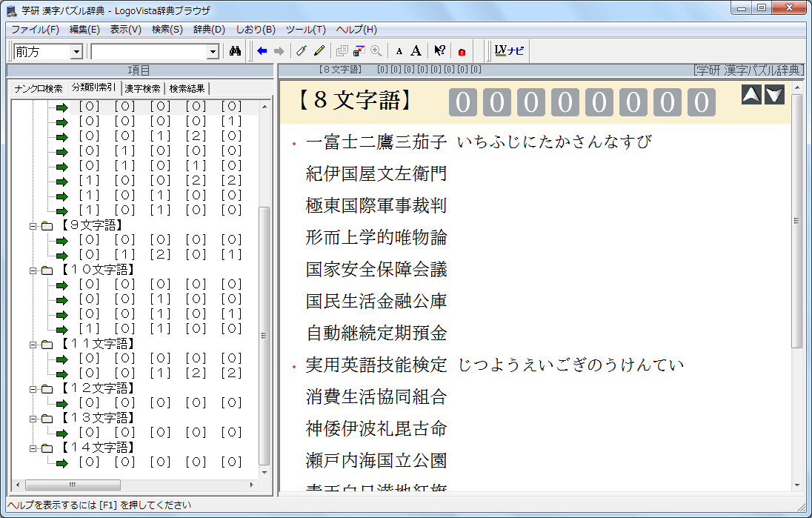Viewport: 812px width, 518px height.
Task: Click green arrow of row [0] [0] [1] [2] [0]
Action: [62, 137]
